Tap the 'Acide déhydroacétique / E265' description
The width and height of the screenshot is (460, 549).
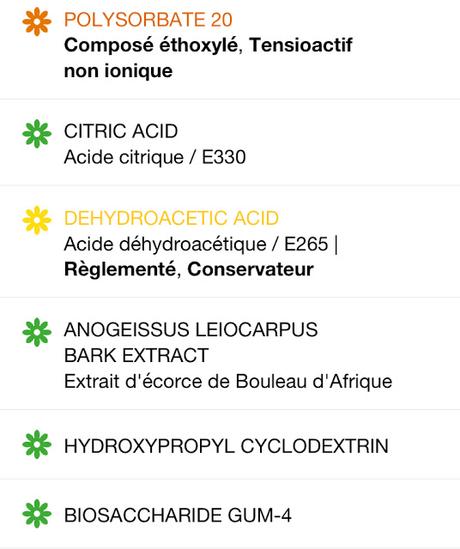point(196,244)
